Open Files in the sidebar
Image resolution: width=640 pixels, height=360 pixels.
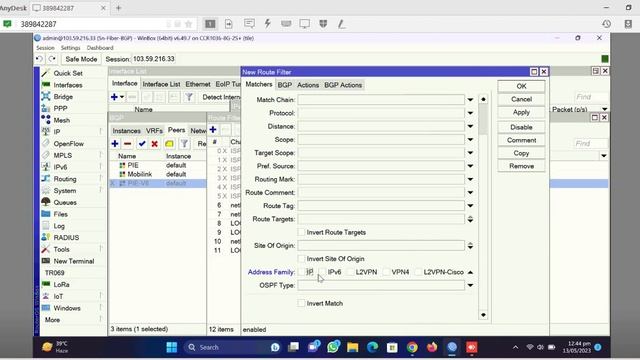pos(60,214)
